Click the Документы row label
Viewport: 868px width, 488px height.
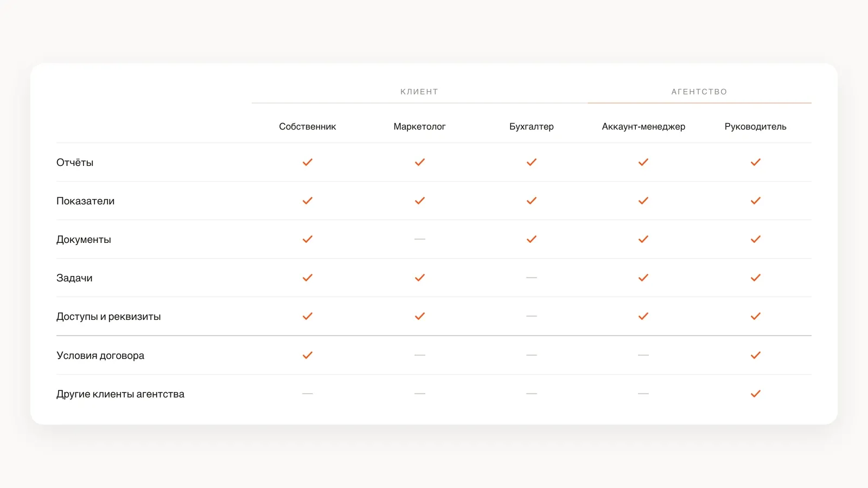(x=84, y=240)
